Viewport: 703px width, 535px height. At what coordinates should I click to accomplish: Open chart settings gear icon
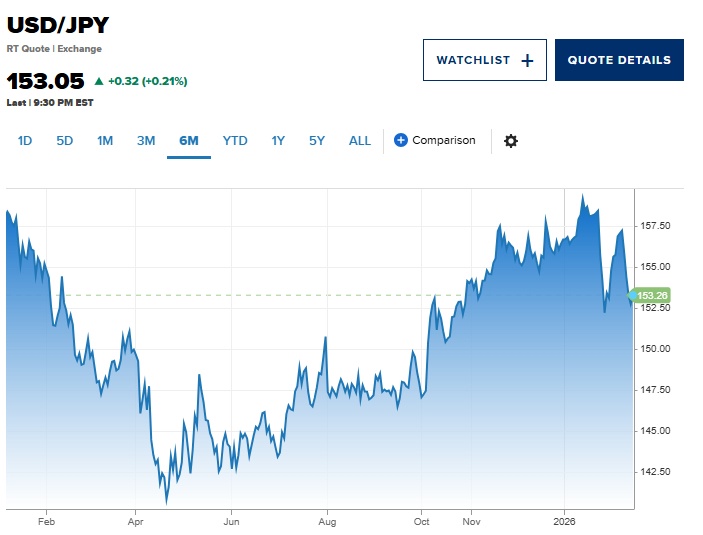point(511,141)
